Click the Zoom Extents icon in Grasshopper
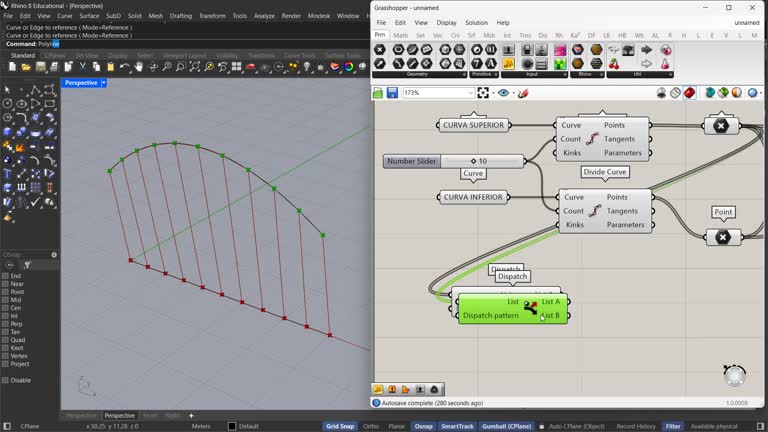 click(x=484, y=93)
